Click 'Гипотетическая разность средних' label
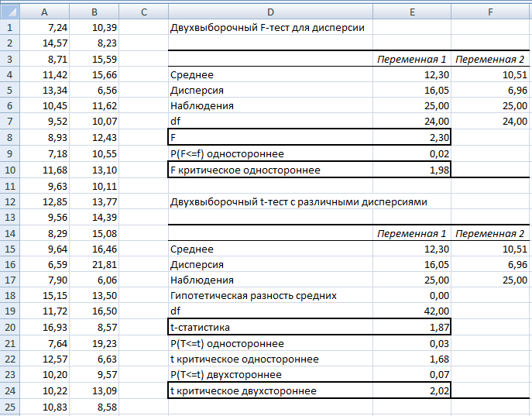532x416 pixels. pyautogui.click(x=253, y=296)
